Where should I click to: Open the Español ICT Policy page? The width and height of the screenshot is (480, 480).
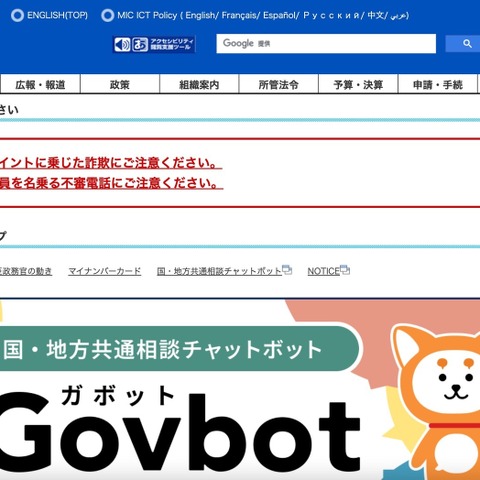[280, 15]
